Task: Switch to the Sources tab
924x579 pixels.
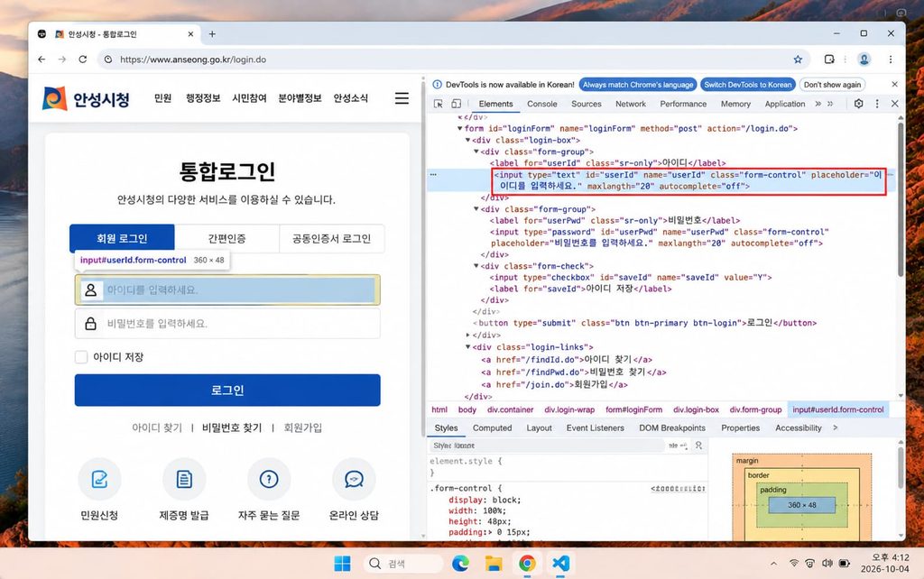Action: click(x=587, y=104)
